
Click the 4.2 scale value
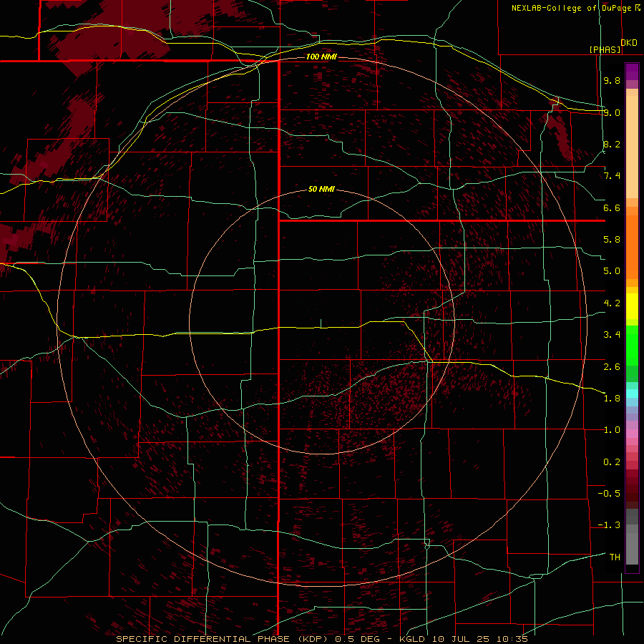point(612,303)
